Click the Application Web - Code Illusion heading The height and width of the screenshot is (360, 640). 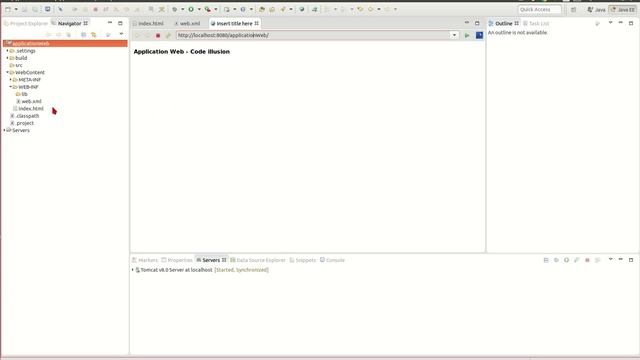coord(182,52)
